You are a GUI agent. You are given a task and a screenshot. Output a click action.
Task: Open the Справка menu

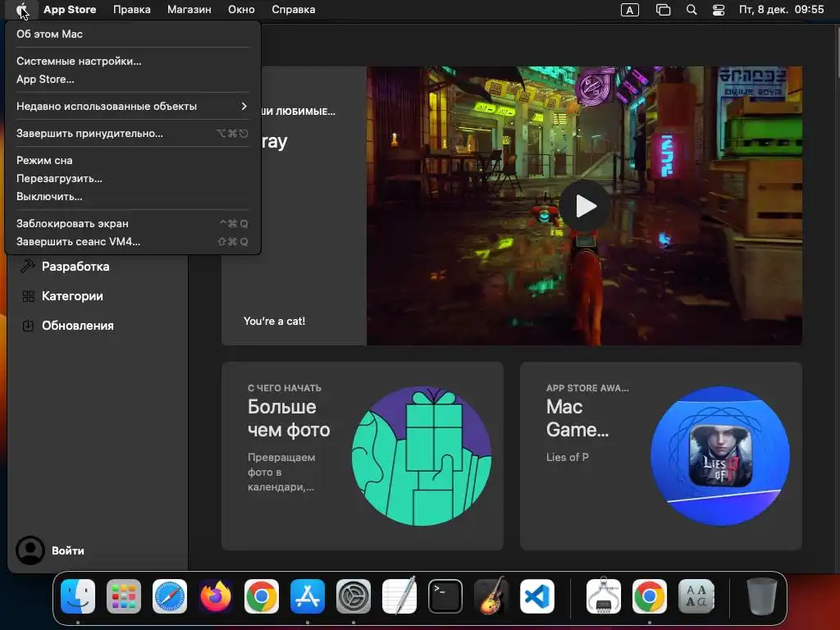pyautogui.click(x=293, y=10)
